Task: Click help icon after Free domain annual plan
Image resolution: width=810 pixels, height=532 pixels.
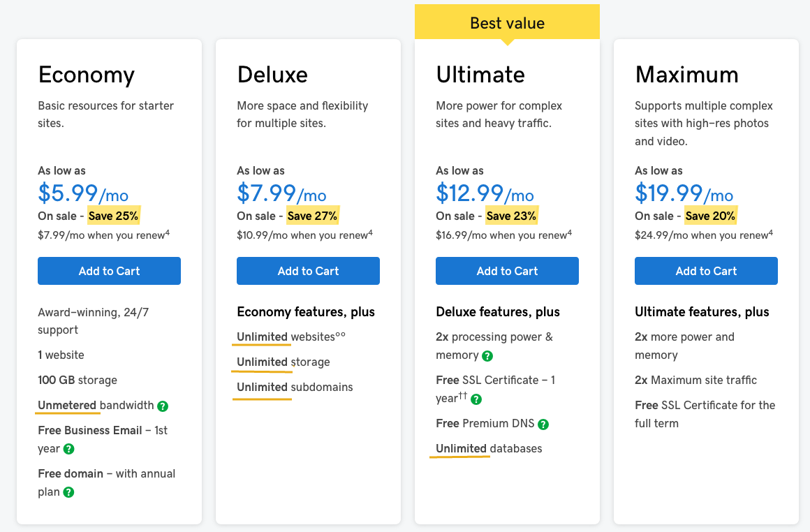Action: [x=68, y=492]
